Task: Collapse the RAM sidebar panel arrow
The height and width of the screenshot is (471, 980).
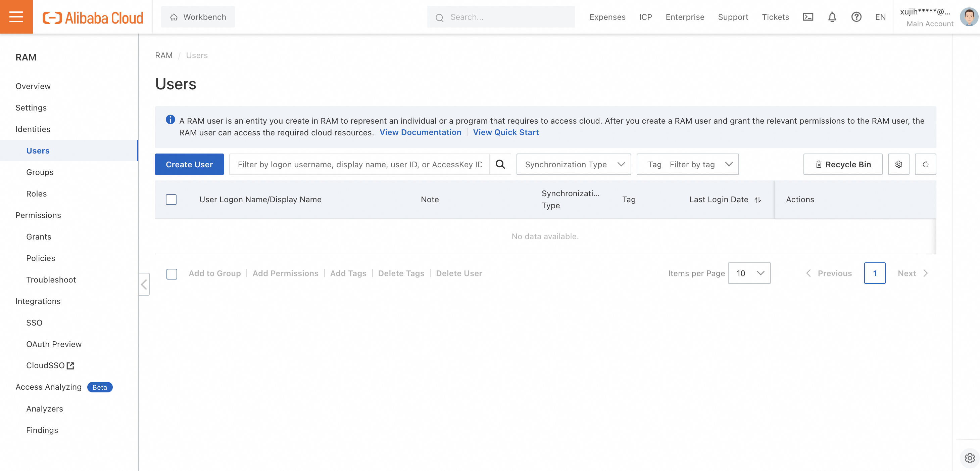Action: (144, 284)
